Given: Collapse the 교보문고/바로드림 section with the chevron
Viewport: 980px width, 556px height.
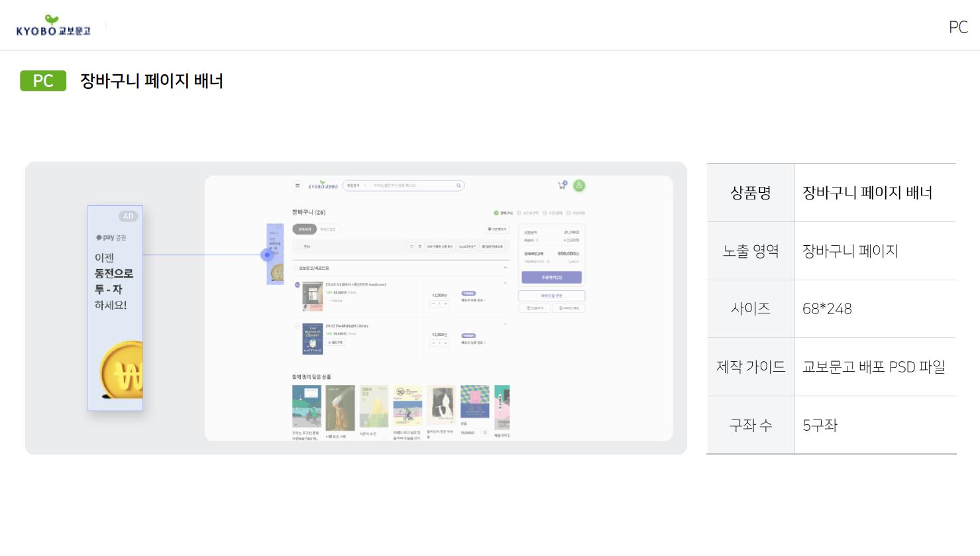Looking at the screenshot, I should coord(505,268).
